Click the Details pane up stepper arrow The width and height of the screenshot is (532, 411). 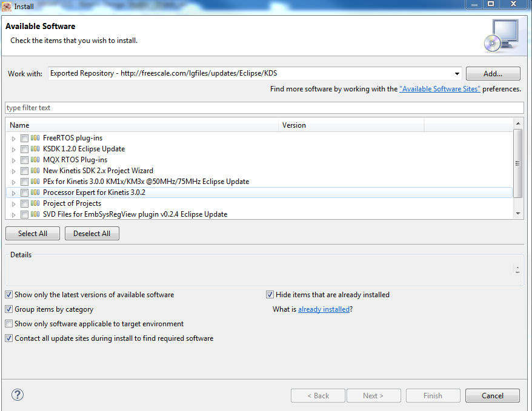click(x=517, y=268)
